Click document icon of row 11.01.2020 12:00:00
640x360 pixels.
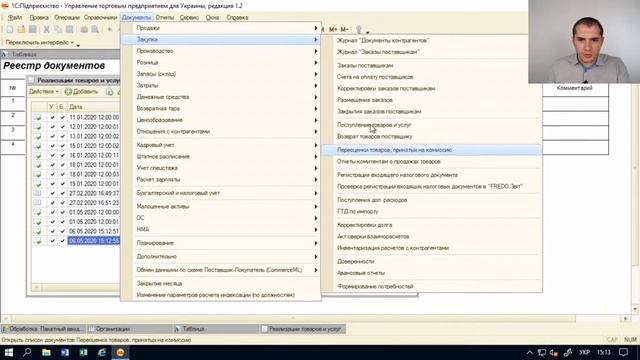[x=38, y=117]
